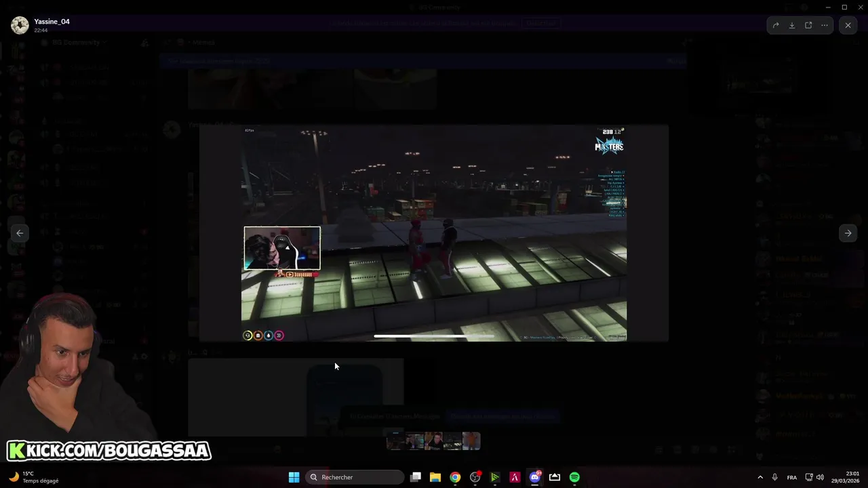
Task: Select the fifth thumbnail in the strip
Action: 471,441
